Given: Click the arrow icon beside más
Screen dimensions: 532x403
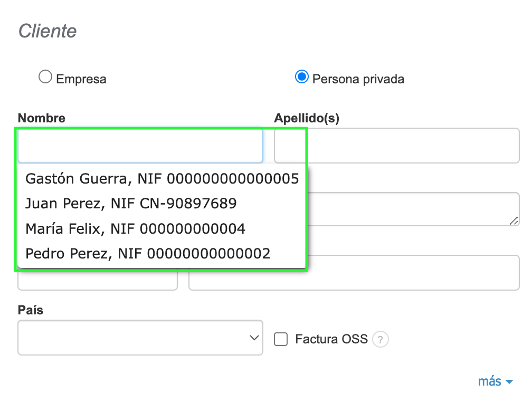Looking at the screenshot, I should click(x=509, y=382).
